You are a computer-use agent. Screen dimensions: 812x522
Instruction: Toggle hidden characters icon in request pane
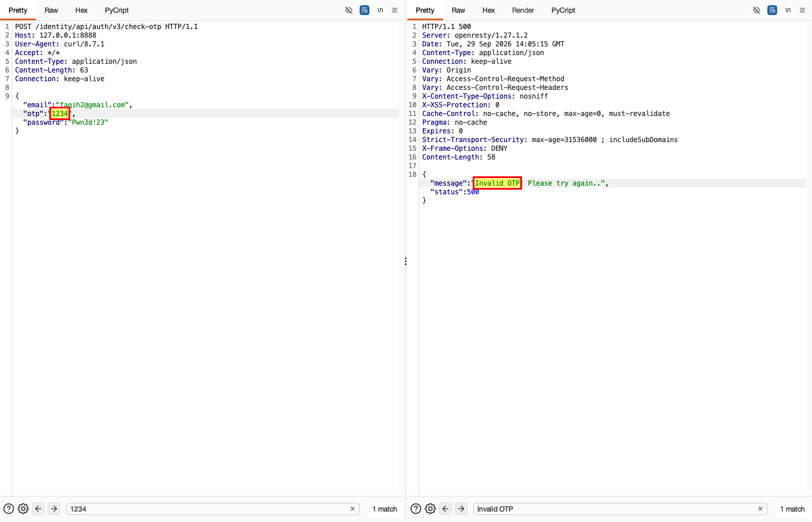(x=349, y=10)
